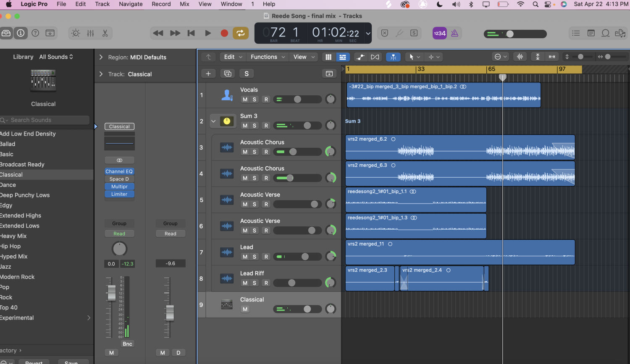This screenshot has width=630, height=364.
Task: Open the Command-click tool menu
Action: click(x=433, y=57)
